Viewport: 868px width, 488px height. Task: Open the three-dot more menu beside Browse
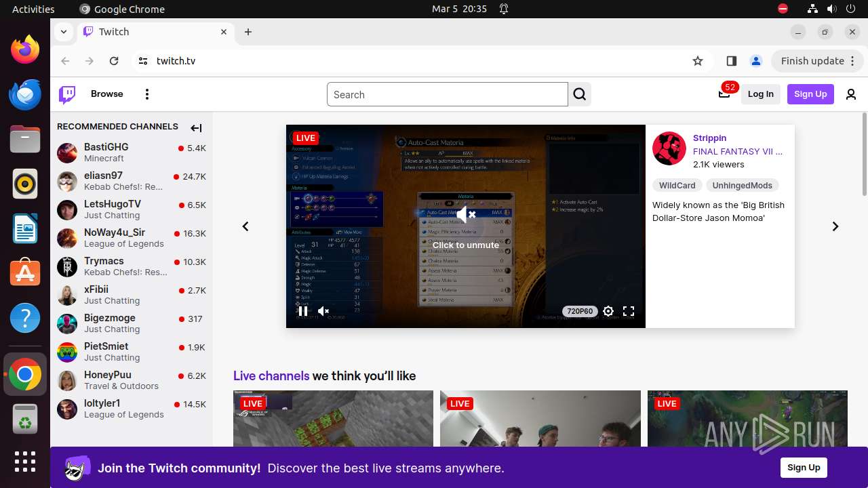(x=147, y=94)
